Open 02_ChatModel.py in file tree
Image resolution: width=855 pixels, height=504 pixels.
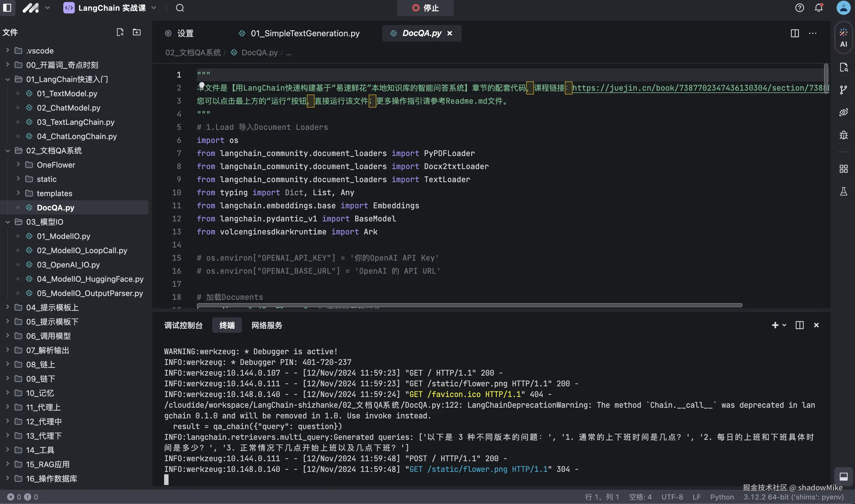click(68, 108)
